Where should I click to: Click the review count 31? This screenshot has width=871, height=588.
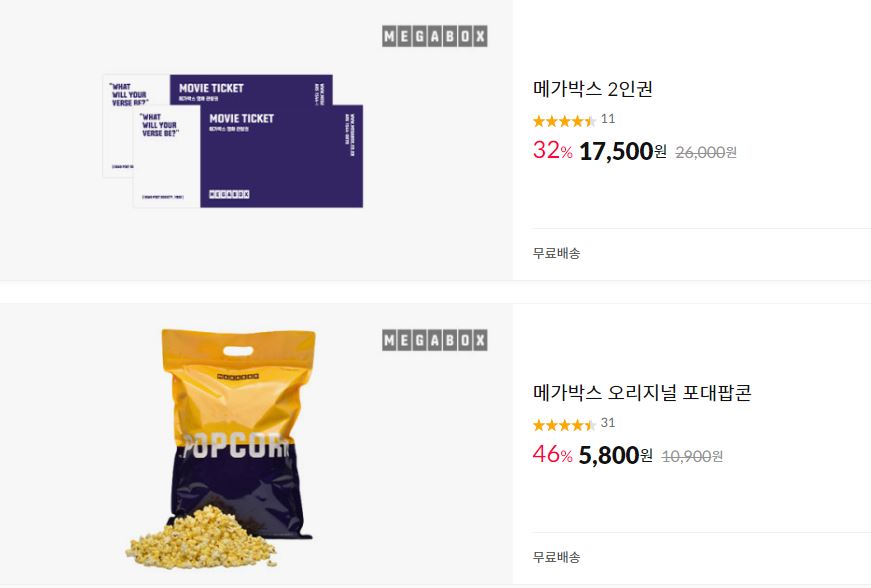tap(608, 423)
